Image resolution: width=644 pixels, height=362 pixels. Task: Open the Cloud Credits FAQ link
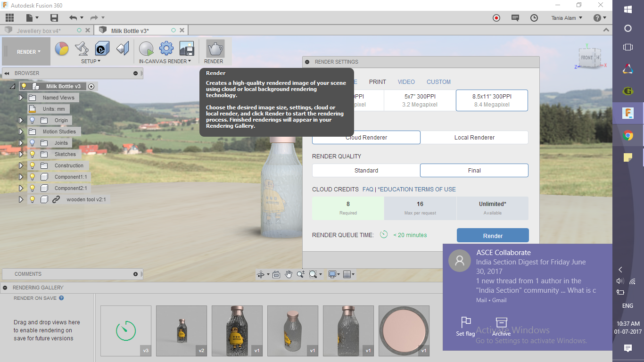pyautogui.click(x=368, y=189)
